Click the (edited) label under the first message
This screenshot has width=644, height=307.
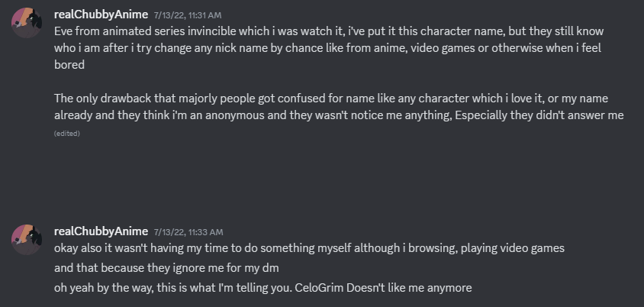(x=67, y=133)
